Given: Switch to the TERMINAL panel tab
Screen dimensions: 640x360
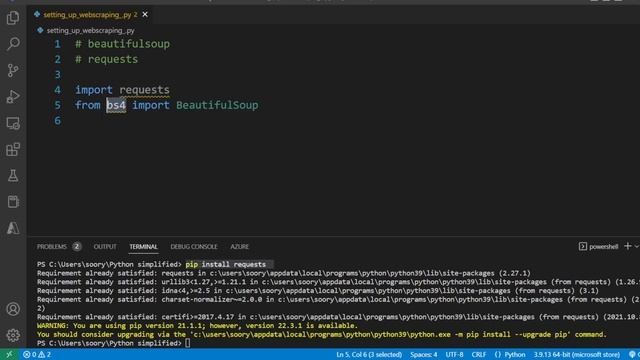Looking at the screenshot, I should pos(143,247).
